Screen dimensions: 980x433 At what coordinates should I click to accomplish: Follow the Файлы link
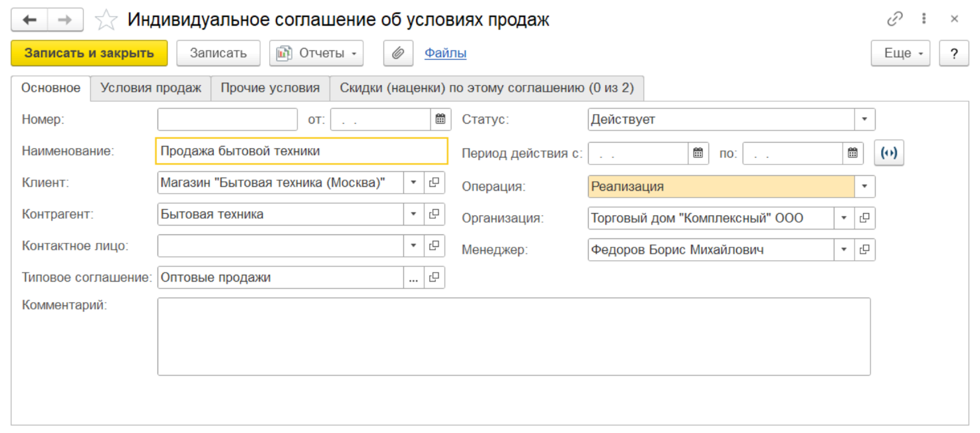click(445, 53)
